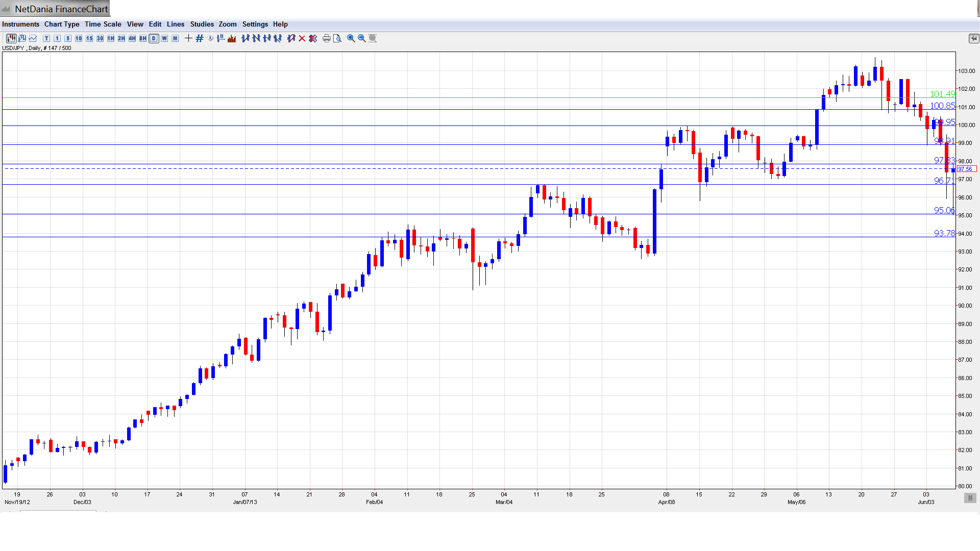Viewport: 980px width, 551px height.
Task: Open the Instruments menu
Action: coord(20,24)
